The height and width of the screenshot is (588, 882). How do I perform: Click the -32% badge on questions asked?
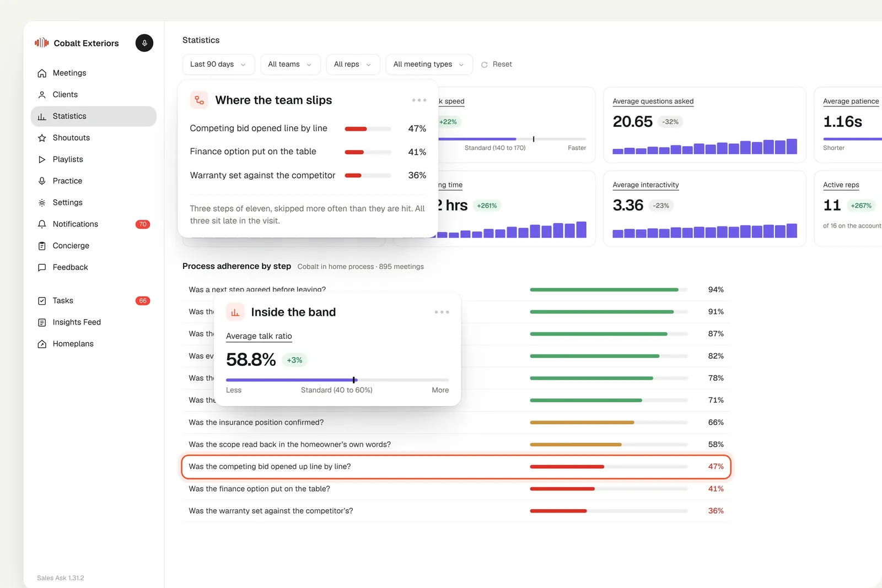(670, 122)
